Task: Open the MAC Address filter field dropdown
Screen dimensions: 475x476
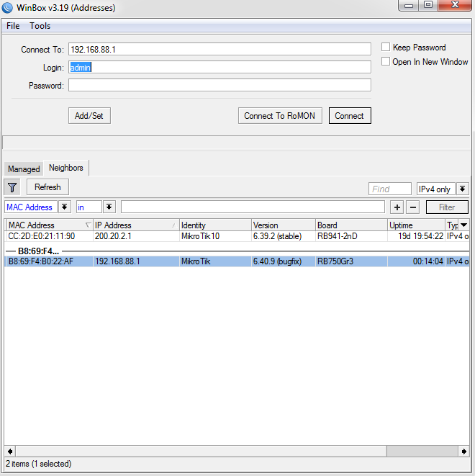Action: pyautogui.click(x=64, y=207)
